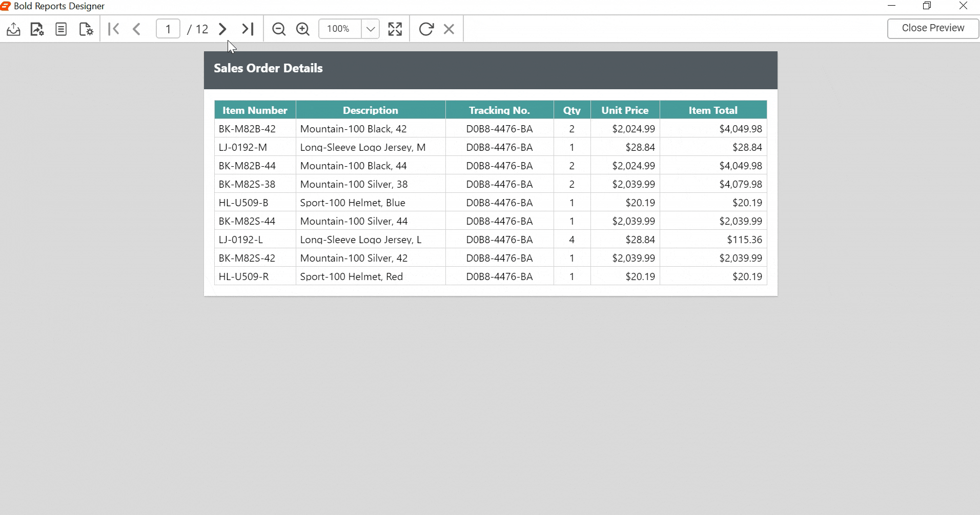
Task: Go to the first page
Action: [x=113, y=29]
